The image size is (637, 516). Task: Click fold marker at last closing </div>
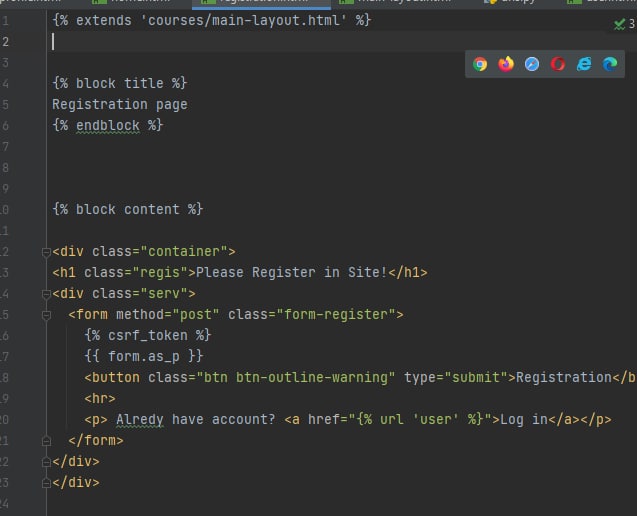click(46, 483)
